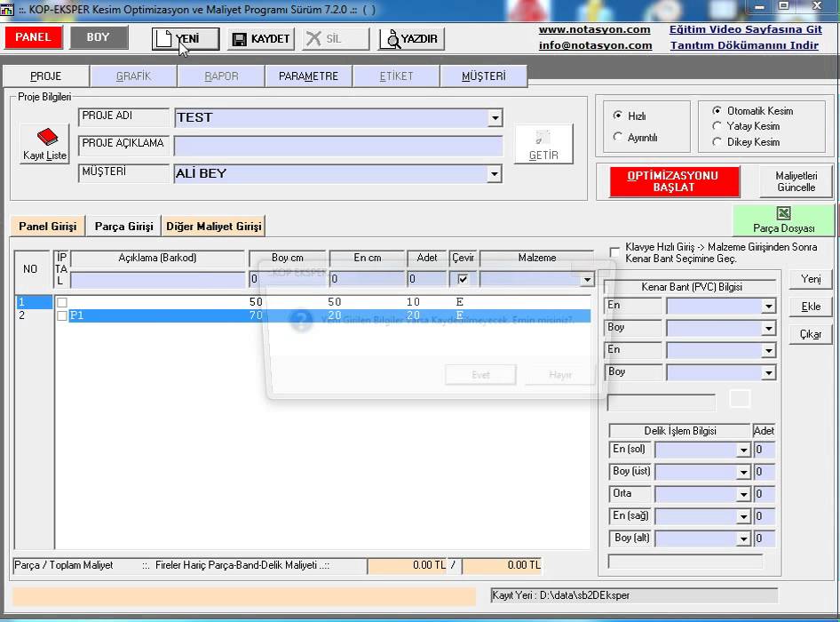Open www.notasyon.com link
Viewport: 840px width, 622px height.
[595, 29]
